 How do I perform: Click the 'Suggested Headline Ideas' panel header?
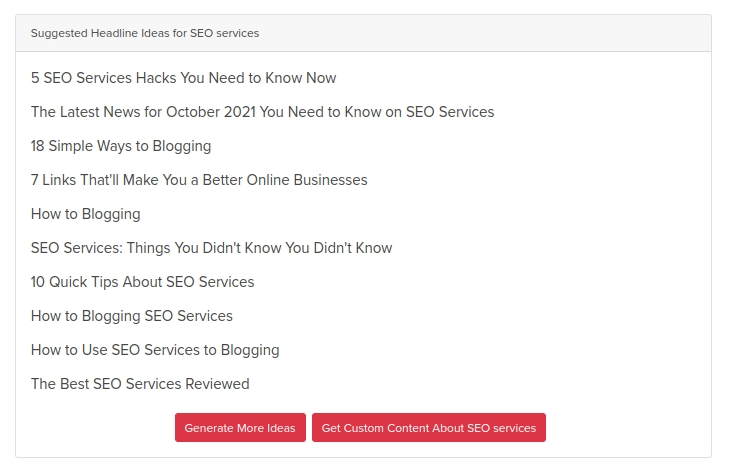(x=363, y=33)
